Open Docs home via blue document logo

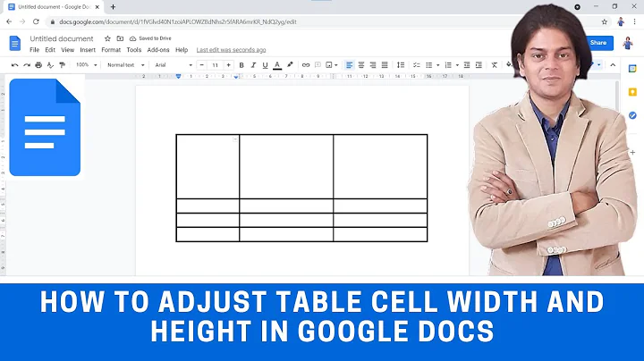15,43
